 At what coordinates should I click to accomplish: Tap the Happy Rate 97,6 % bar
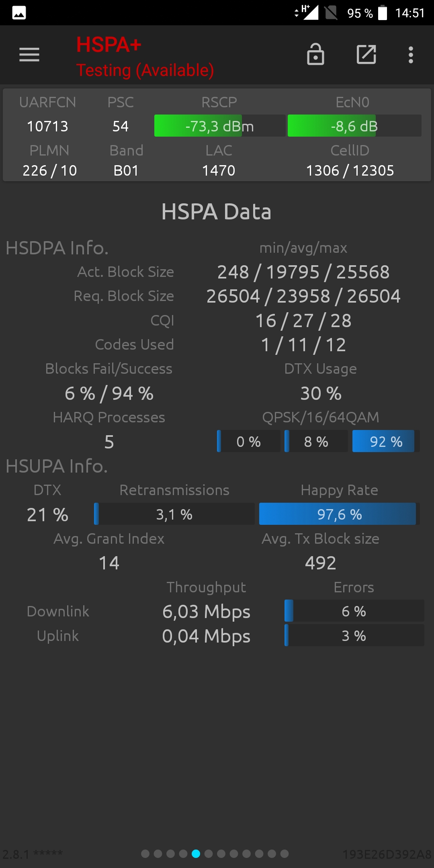340,514
